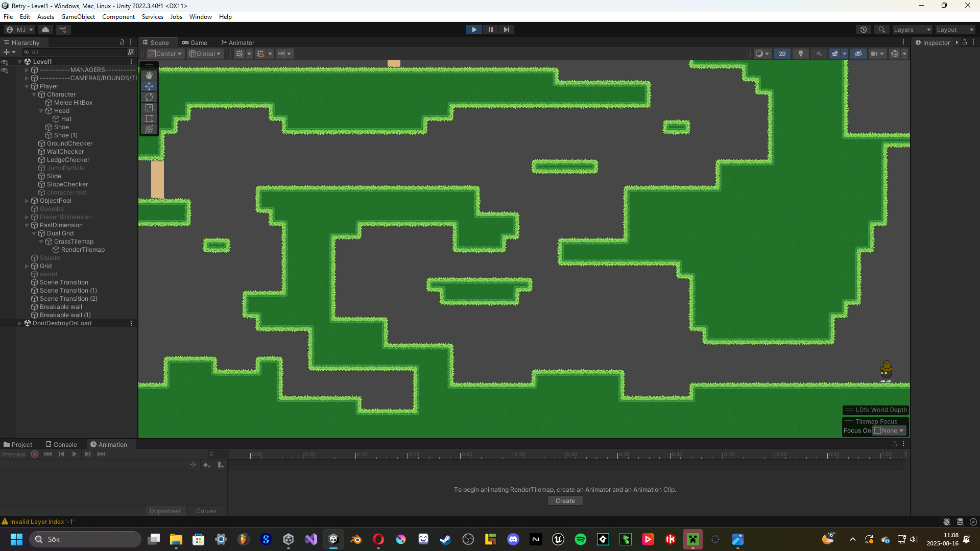Open the Center pivot dropdown
980x551 pixels.
pyautogui.click(x=165, y=54)
